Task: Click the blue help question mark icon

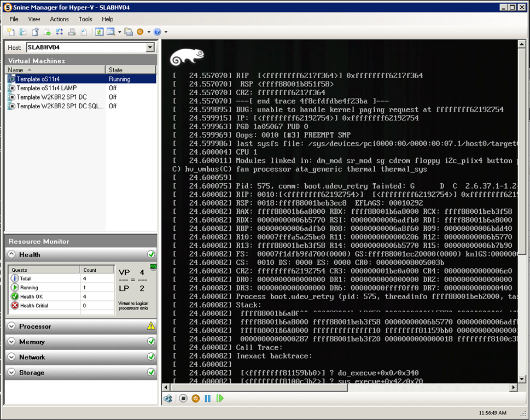Action: 158,32
